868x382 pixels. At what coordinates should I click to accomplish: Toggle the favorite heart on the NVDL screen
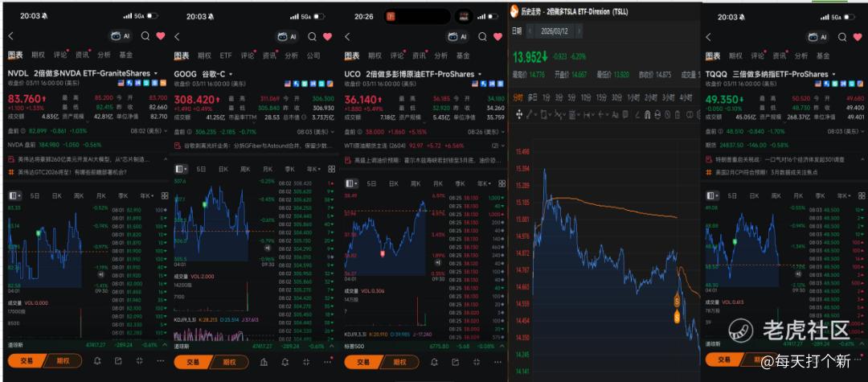tap(161, 36)
